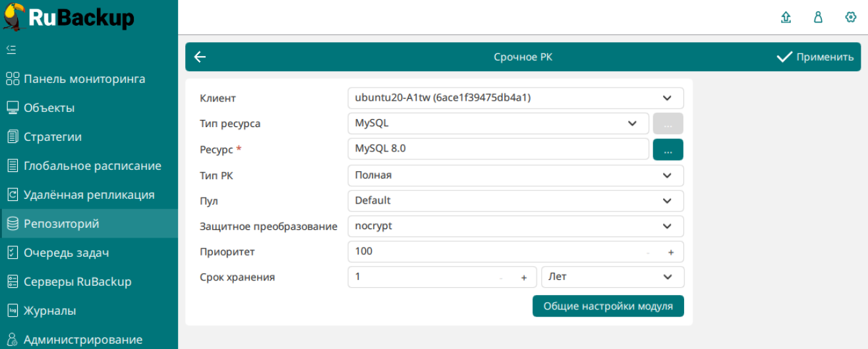Viewport: 868px width, 349px height.
Task: Click the RuBackup toucan logo
Action: [16, 16]
